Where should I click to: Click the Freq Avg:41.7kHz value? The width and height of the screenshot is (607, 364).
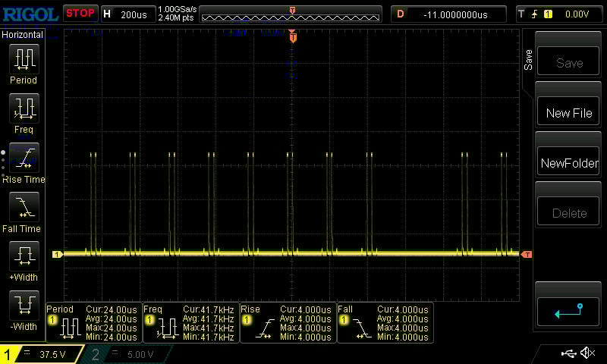click(208, 319)
